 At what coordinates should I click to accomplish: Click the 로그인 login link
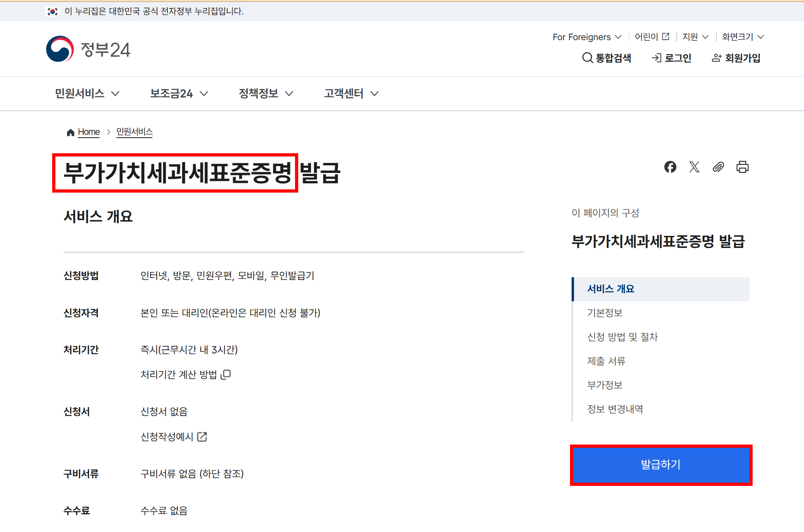(672, 58)
